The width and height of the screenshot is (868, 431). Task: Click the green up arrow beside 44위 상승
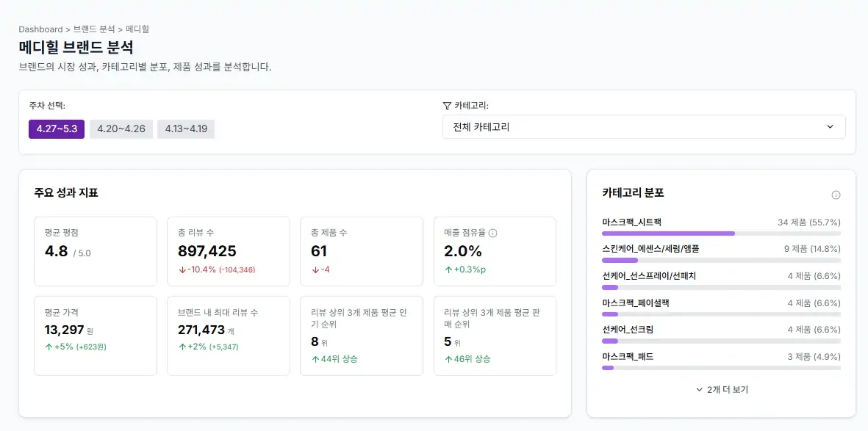click(315, 359)
